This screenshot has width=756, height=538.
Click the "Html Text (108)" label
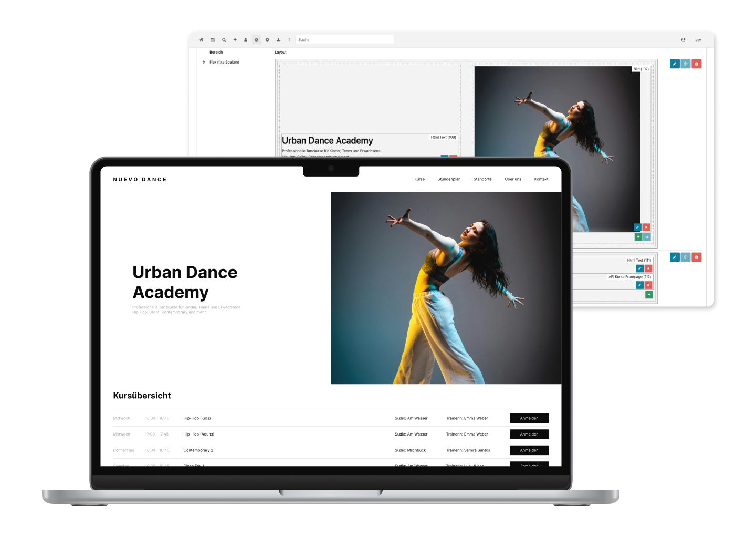pyautogui.click(x=444, y=137)
